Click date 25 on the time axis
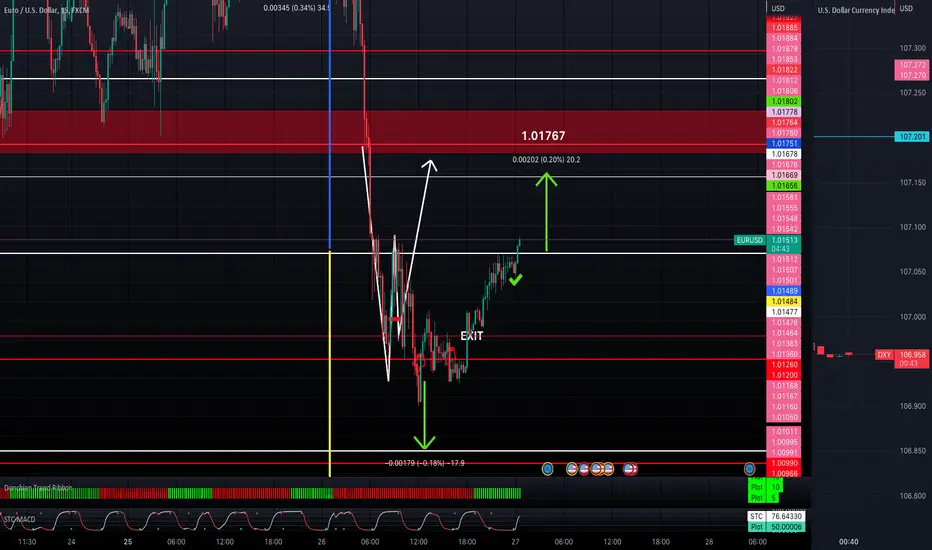Image resolution: width=932 pixels, height=550 pixels. tap(128, 542)
